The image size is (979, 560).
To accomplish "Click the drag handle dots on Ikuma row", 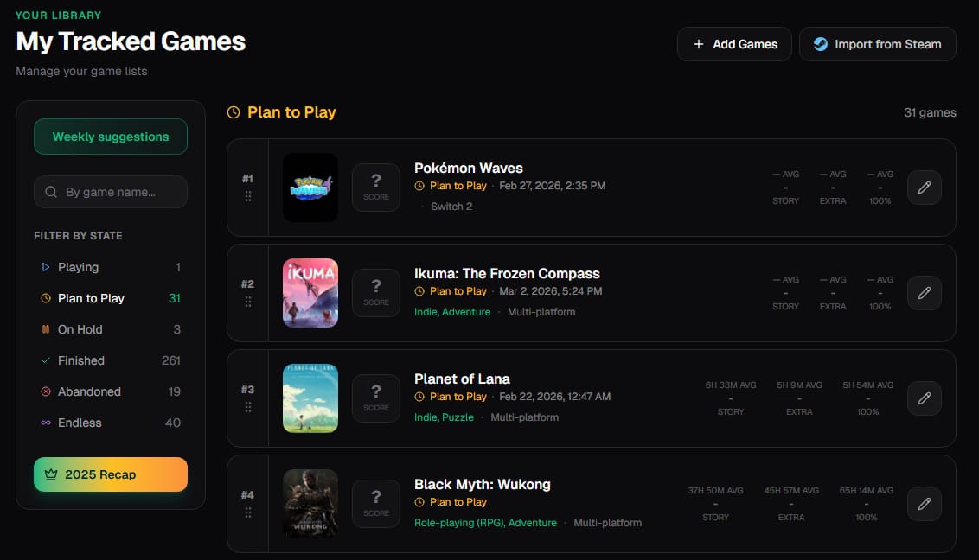I will [248, 302].
